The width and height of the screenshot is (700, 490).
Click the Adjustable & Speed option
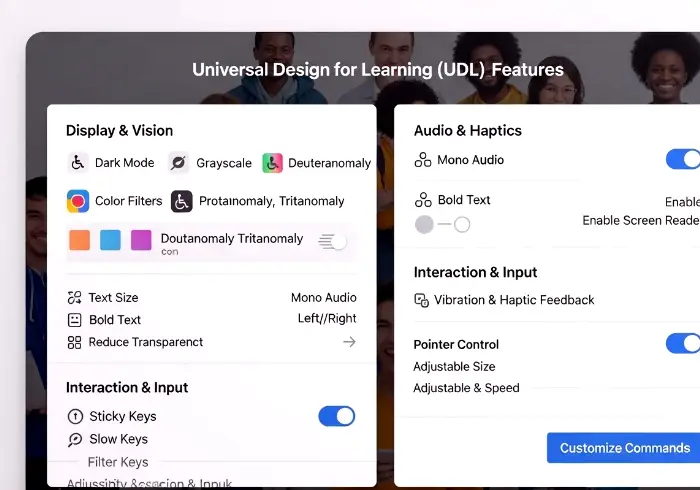466,388
